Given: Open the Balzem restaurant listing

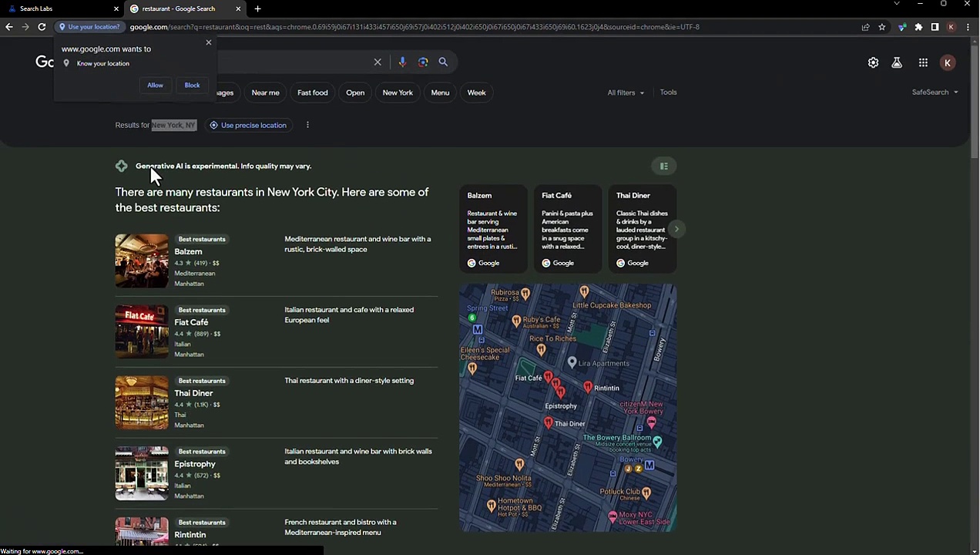Looking at the screenshot, I should (188, 251).
